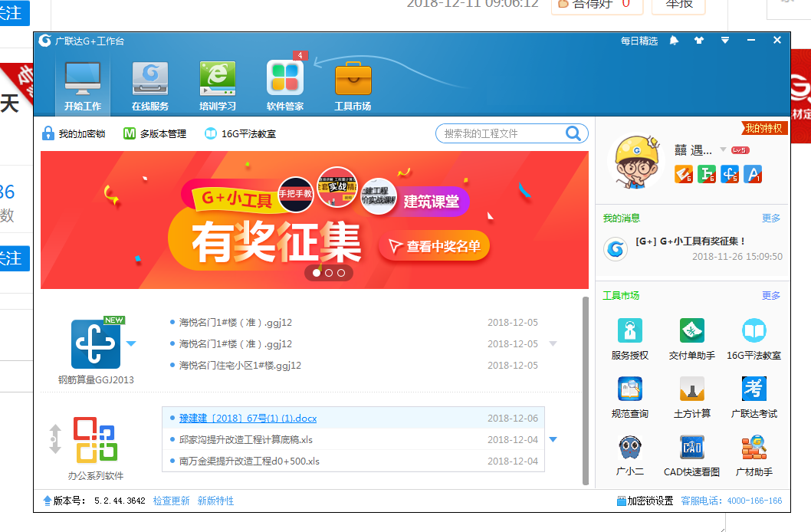Viewport: 811px width, 532px height.
Task: Click the user avatar with hard hat
Action: pyautogui.click(x=636, y=162)
